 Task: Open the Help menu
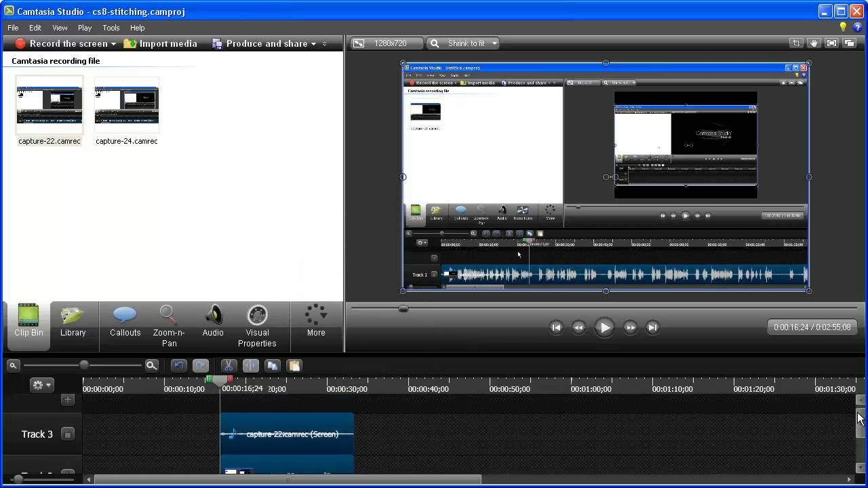click(x=138, y=28)
